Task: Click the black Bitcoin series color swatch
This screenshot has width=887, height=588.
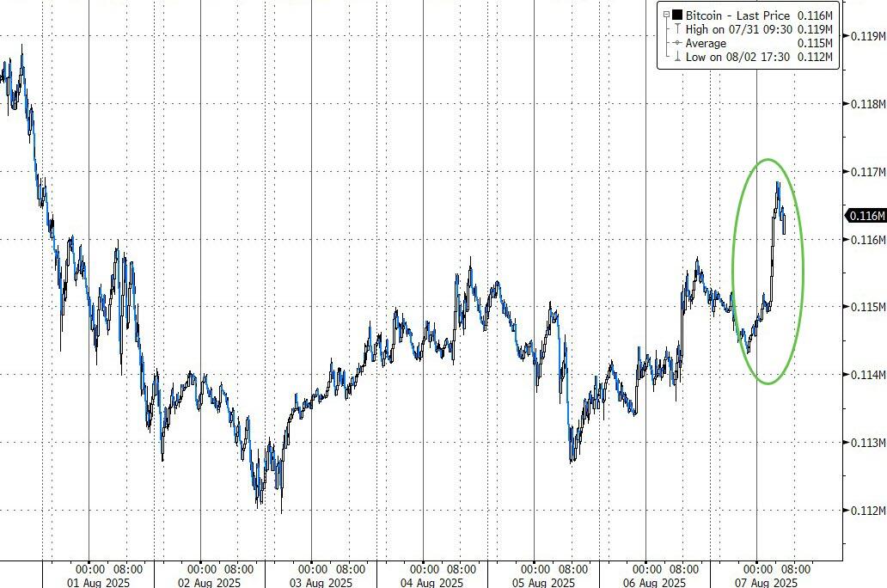Action: tap(677, 15)
